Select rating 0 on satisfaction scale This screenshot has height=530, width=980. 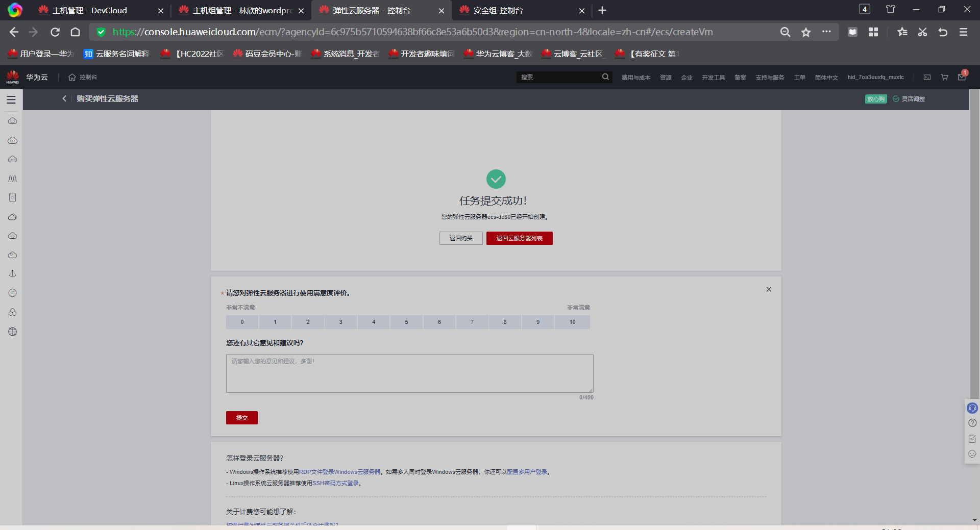(x=242, y=322)
